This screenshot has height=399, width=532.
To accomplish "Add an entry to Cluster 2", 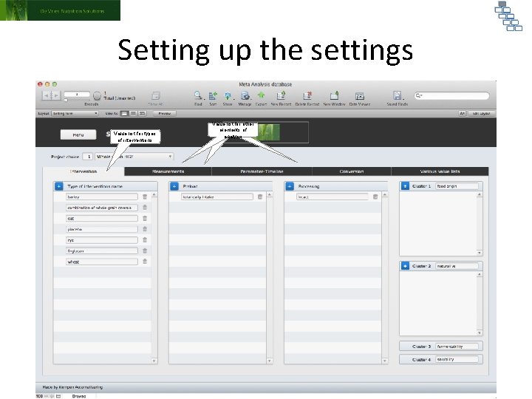I will 405,266.
